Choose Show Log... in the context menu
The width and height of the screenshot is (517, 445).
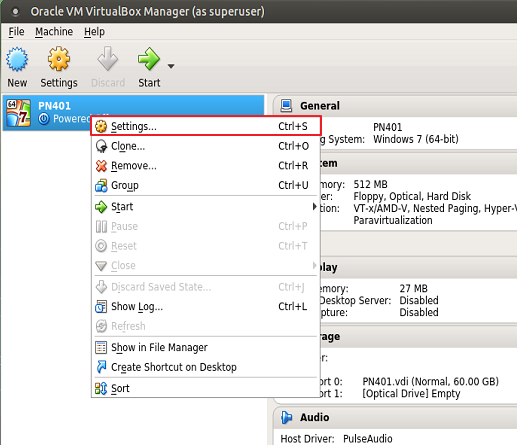coord(206,306)
